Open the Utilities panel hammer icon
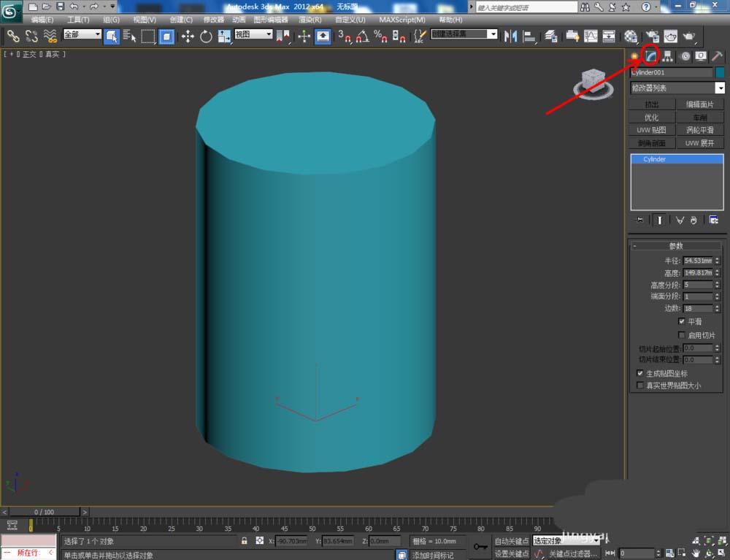Image resolution: width=730 pixels, height=560 pixels. 717,57
